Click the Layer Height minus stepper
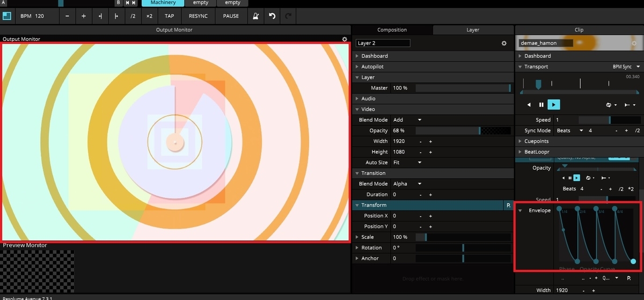 [421, 152]
